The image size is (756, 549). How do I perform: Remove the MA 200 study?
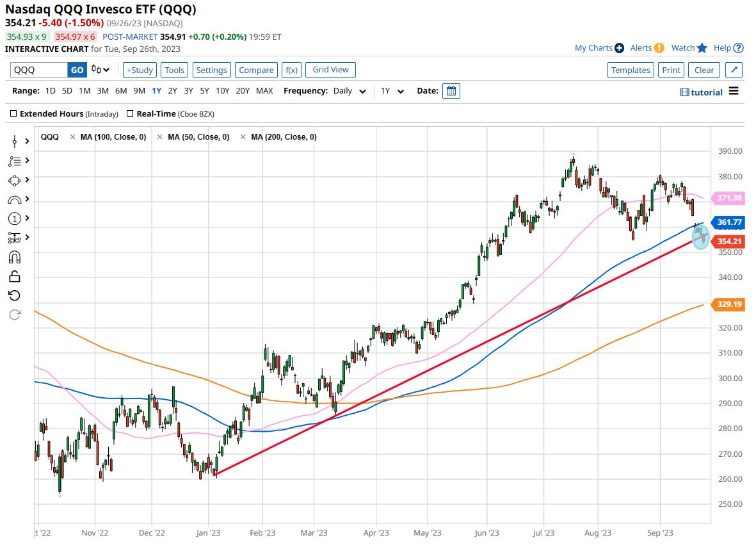tap(243, 137)
